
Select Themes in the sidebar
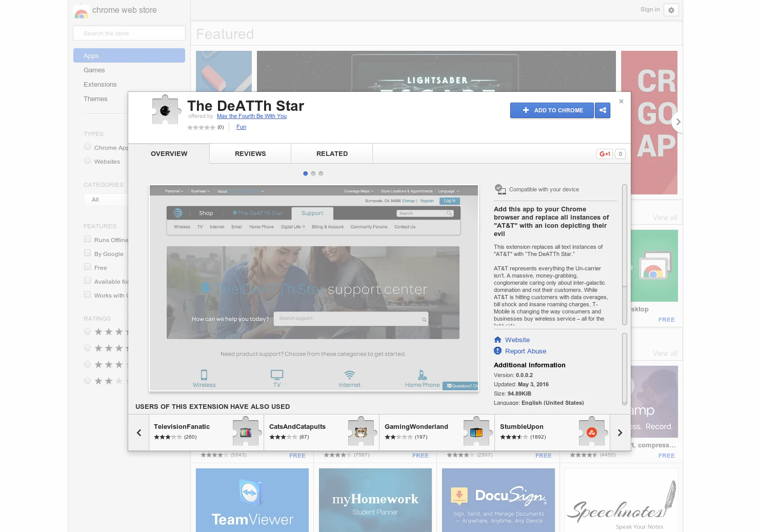[x=95, y=99]
